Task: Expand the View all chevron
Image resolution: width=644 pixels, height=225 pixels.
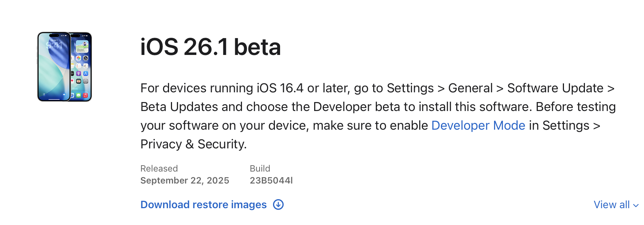Action: click(x=636, y=205)
